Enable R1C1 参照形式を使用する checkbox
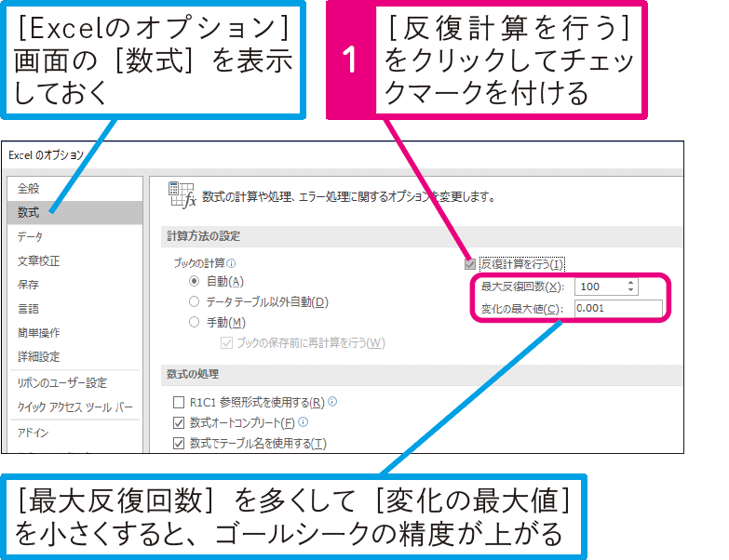Screen dimensions: 729x560 point(179,402)
